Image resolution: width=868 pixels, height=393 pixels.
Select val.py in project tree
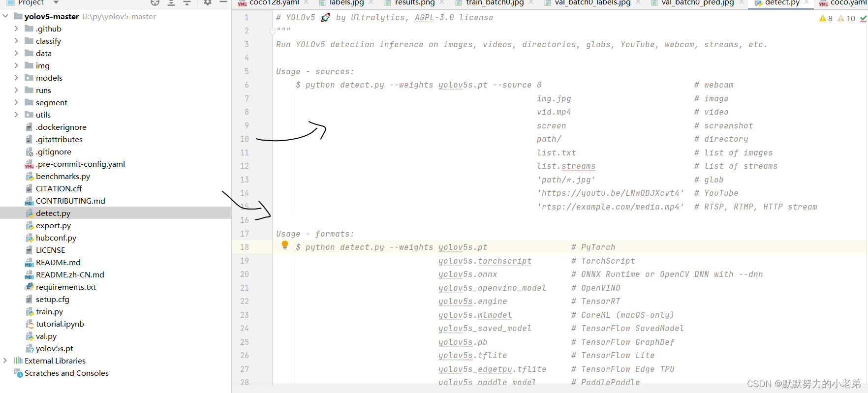46,336
